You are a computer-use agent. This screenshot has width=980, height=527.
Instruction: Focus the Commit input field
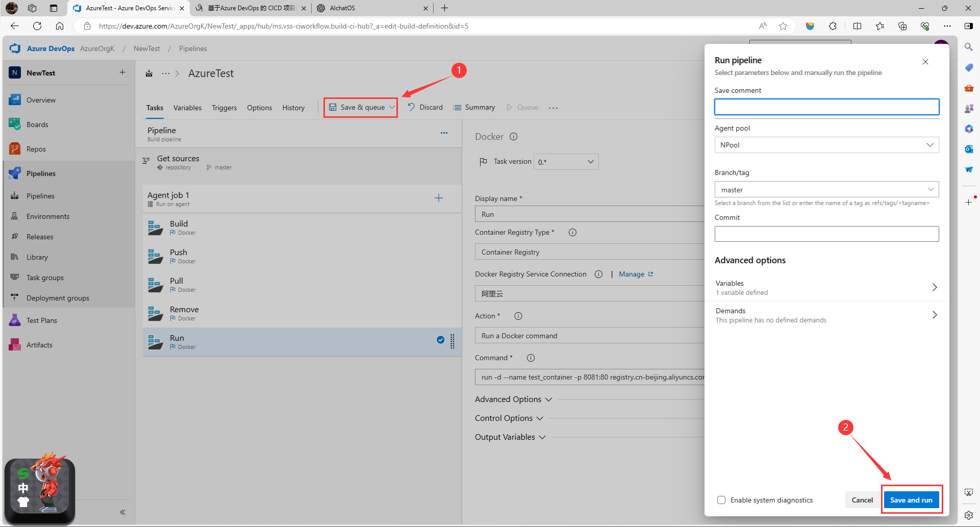point(826,234)
